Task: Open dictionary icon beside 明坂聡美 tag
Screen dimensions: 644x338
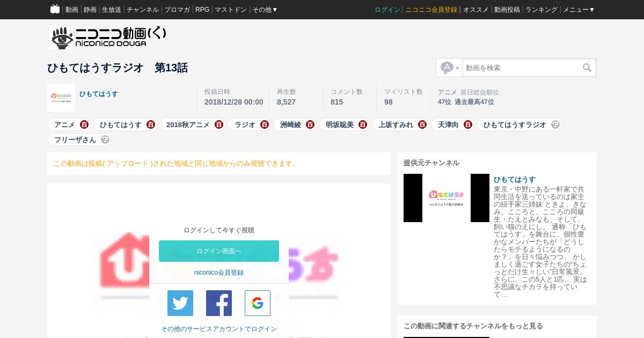Action: [363, 124]
